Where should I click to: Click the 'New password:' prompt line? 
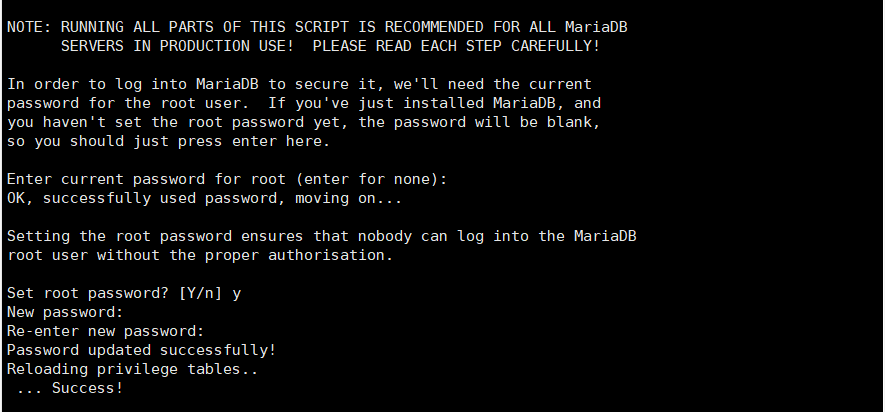pyautogui.click(x=65, y=312)
